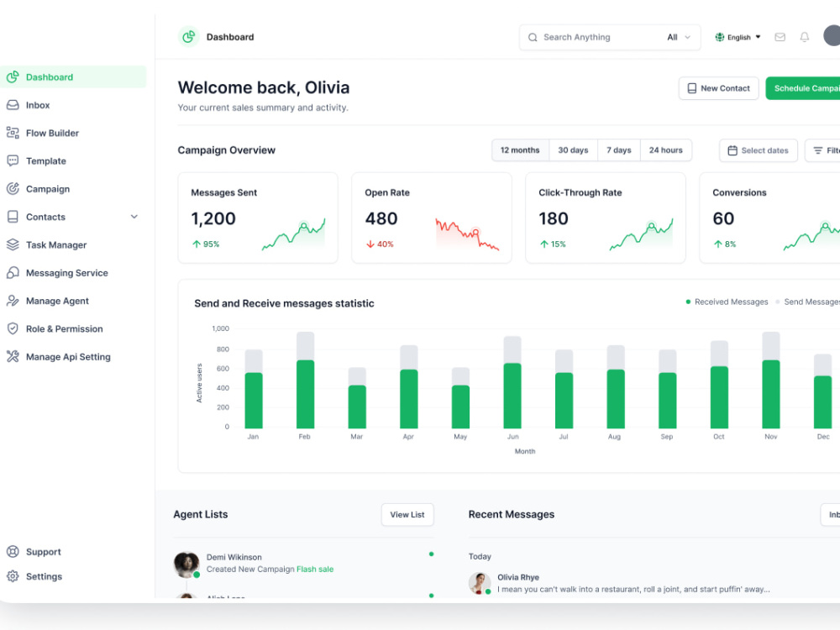Click the red Open Rate sparkline marker
Screen dimensions: 840x630
coord(475,233)
